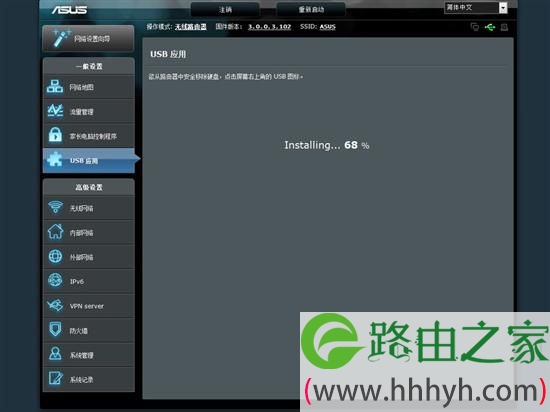The image size is (550, 412).
Task: Open the LAN house icon
Action: (55, 232)
